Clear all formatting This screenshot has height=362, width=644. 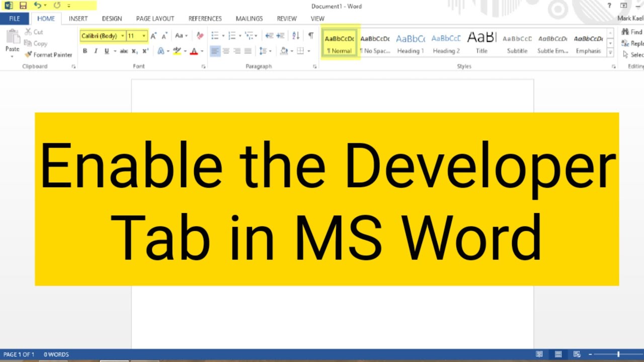tap(200, 36)
